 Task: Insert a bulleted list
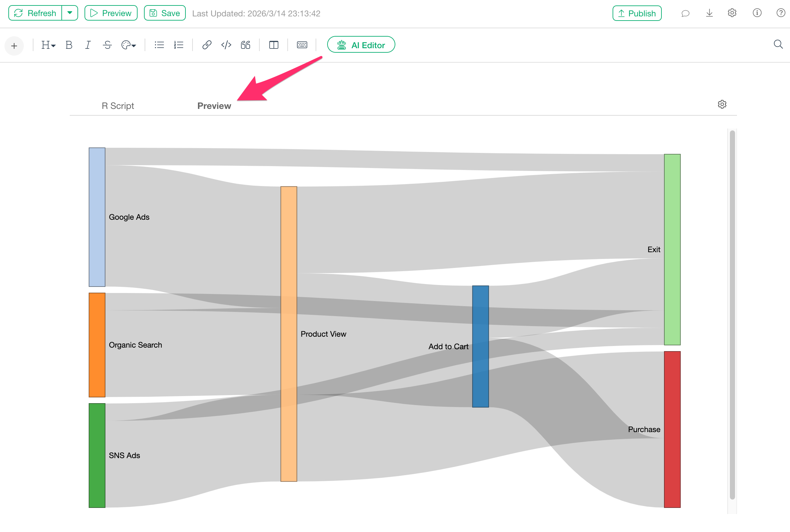coord(159,45)
